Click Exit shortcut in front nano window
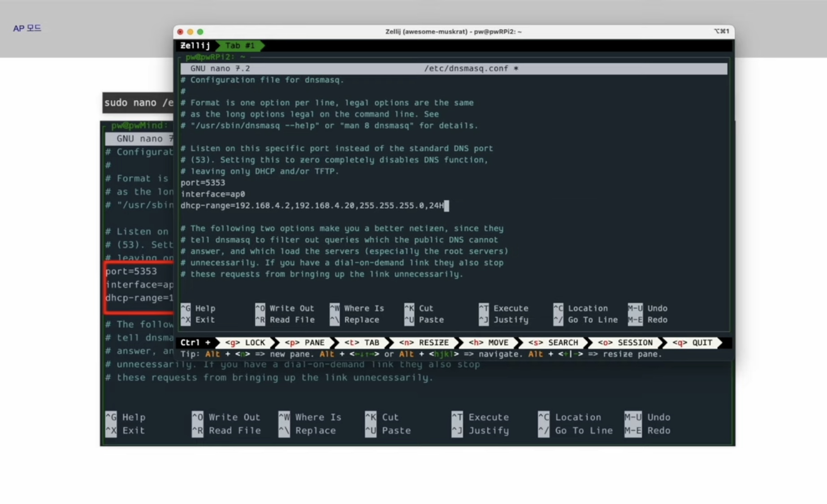The height and width of the screenshot is (504, 827). coord(198,319)
